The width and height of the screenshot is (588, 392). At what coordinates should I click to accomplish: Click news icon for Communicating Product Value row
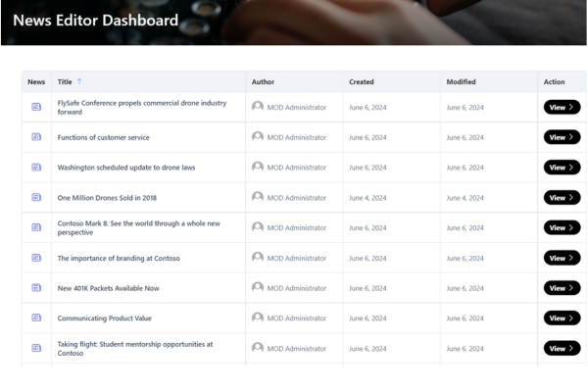(36, 318)
